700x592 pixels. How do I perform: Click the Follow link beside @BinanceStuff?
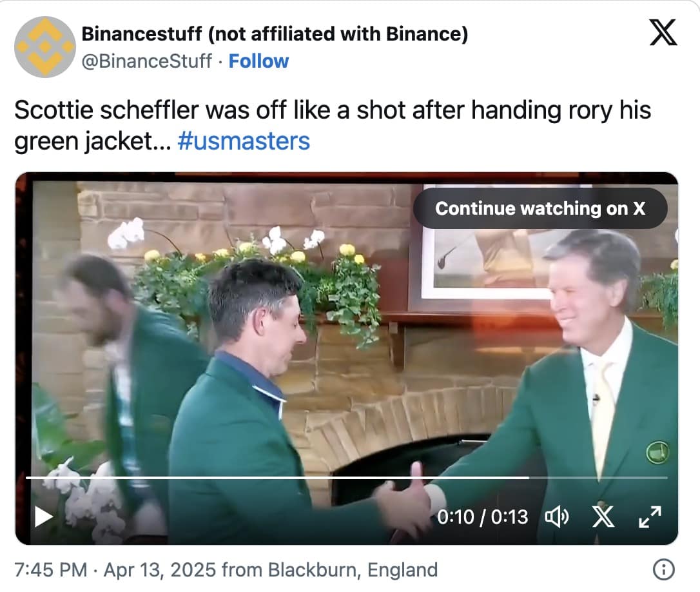click(258, 61)
